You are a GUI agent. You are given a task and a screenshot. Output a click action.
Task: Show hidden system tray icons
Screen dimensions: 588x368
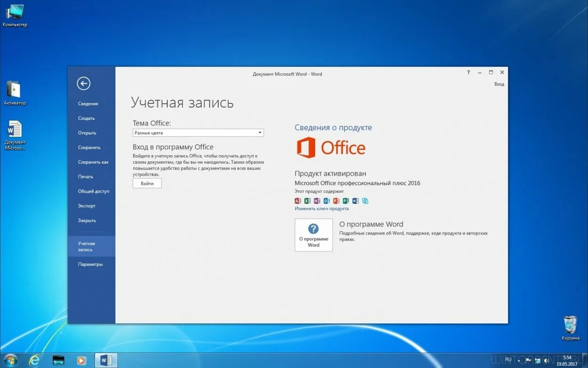519,360
